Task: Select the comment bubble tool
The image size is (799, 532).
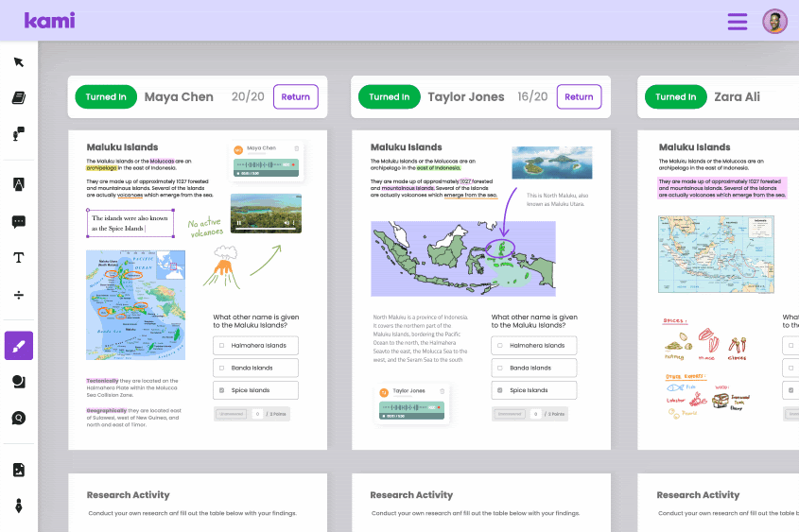Action: pyautogui.click(x=19, y=221)
